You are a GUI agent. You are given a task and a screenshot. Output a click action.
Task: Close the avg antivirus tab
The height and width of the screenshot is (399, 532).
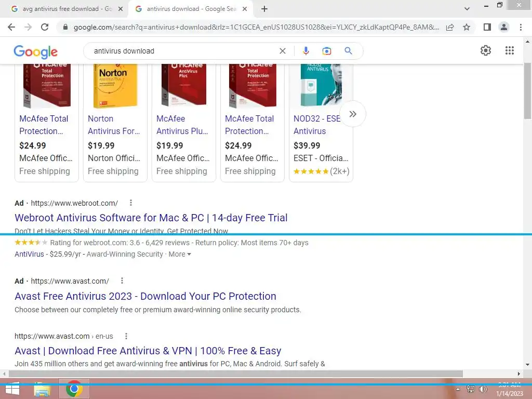121,9
